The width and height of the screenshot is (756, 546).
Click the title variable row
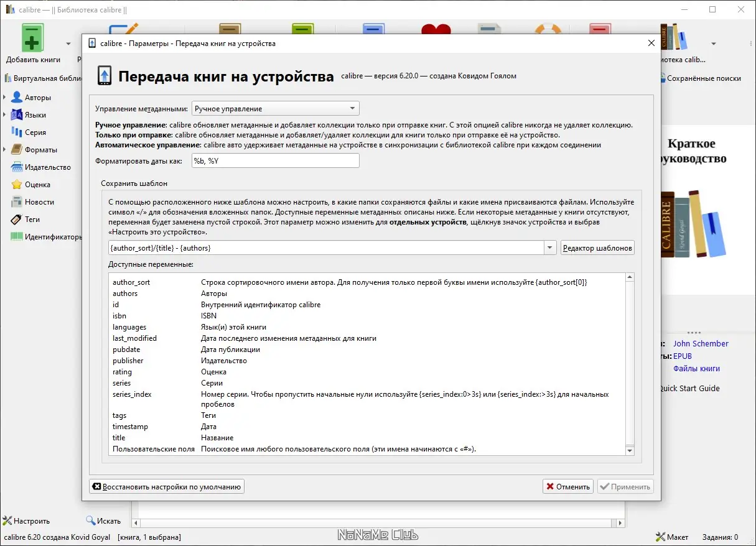pyautogui.click(x=367, y=438)
